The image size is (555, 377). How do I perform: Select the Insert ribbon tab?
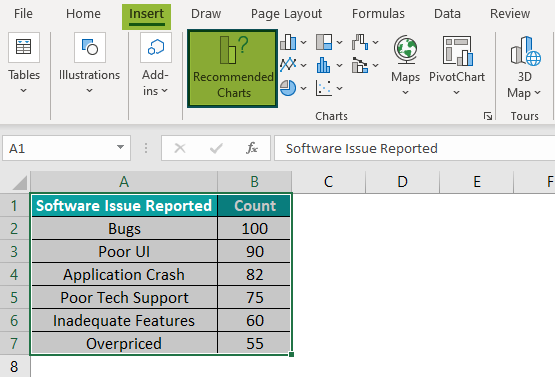tap(146, 16)
